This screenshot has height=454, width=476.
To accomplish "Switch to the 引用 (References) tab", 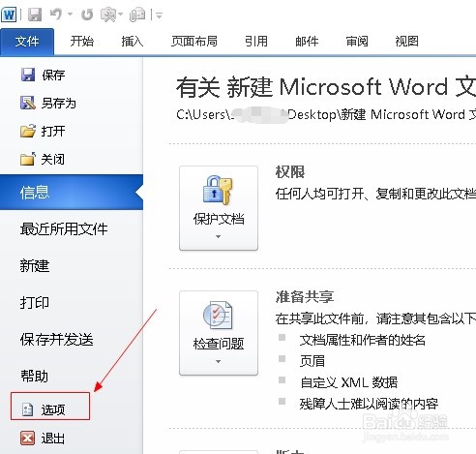I will tap(256, 42).
